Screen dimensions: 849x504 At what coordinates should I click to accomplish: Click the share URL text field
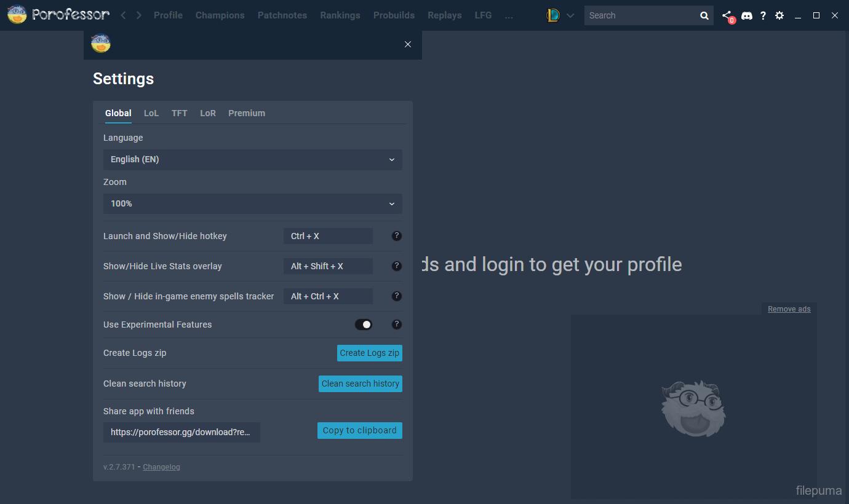coord(181,432)
